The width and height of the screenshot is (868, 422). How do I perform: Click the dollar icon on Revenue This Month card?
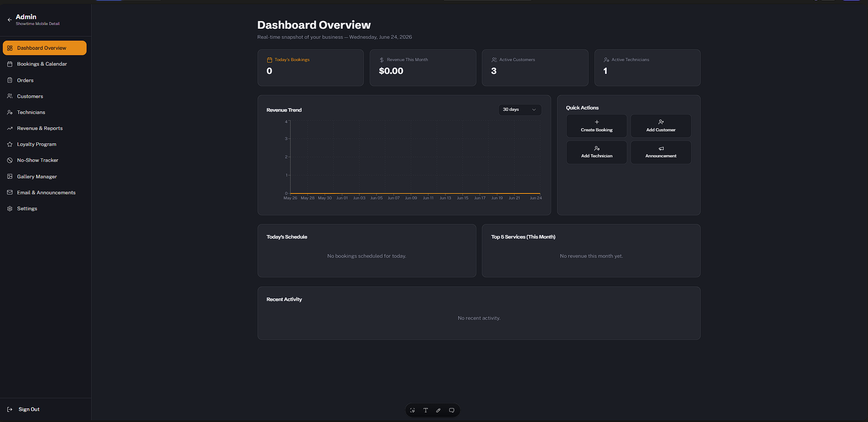[382, 60]
